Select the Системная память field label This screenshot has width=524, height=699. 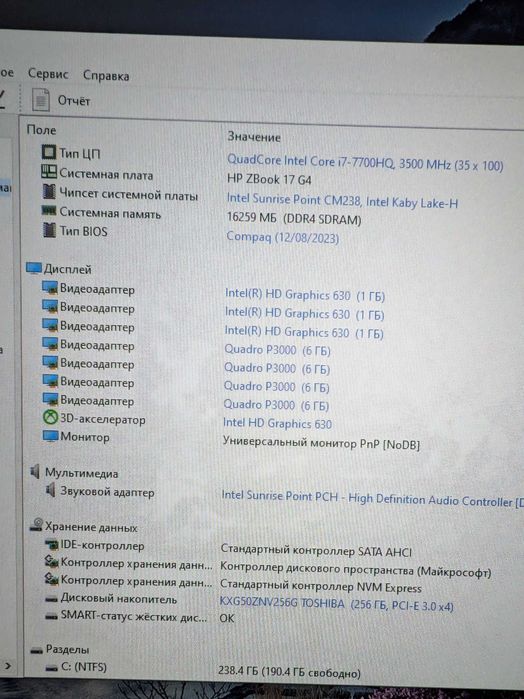pyautogui.click(x=110, y=213)
